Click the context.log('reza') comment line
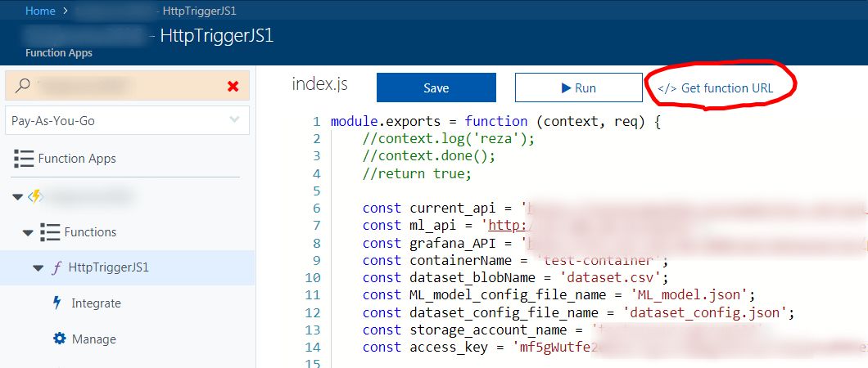 point(449,139)
